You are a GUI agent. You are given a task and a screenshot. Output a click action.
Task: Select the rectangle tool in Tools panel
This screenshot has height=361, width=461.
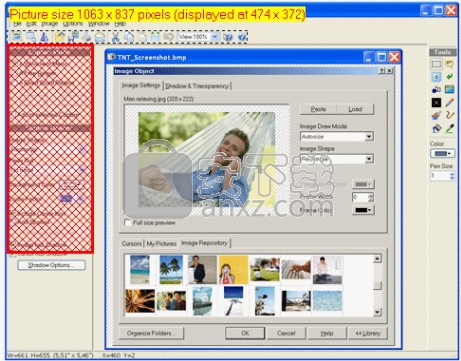click(x=436, y=64)
